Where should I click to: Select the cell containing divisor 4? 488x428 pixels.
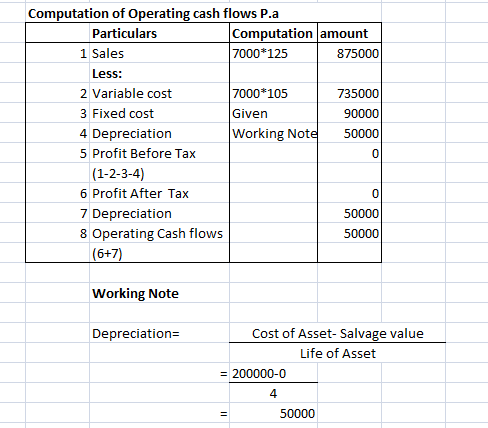click(273, 393)
